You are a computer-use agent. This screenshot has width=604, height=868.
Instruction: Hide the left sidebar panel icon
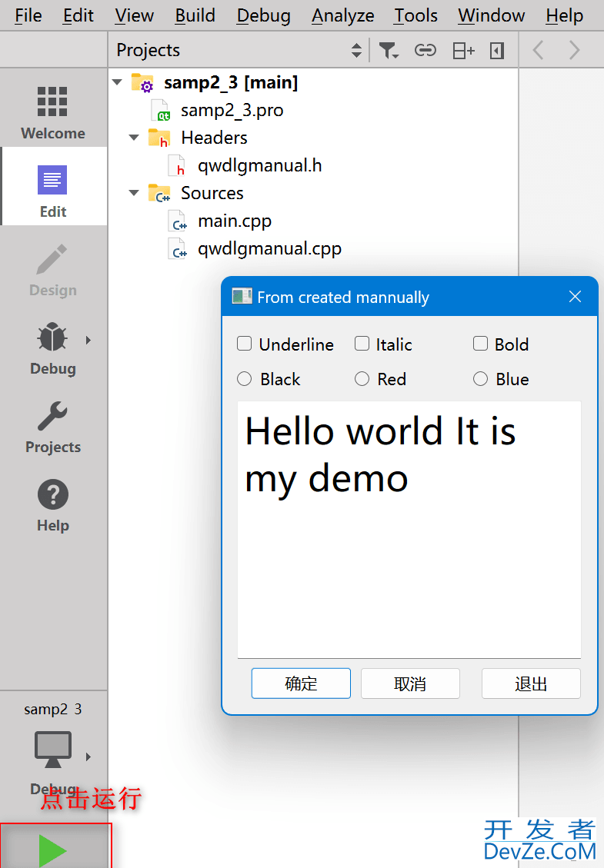[497, 51]
